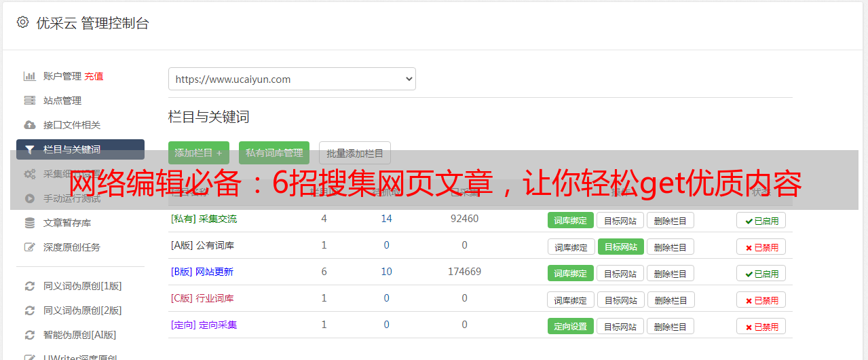Screen dimensions: 868x360
Task: Click the refresh icon for 智能伪原创[AI版]
Action: coord(29,335)
